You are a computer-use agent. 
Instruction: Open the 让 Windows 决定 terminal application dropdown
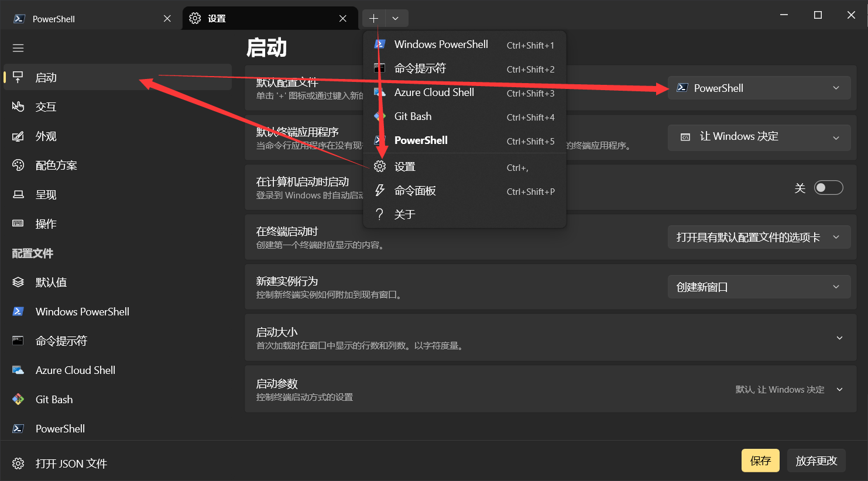[759, 138]
